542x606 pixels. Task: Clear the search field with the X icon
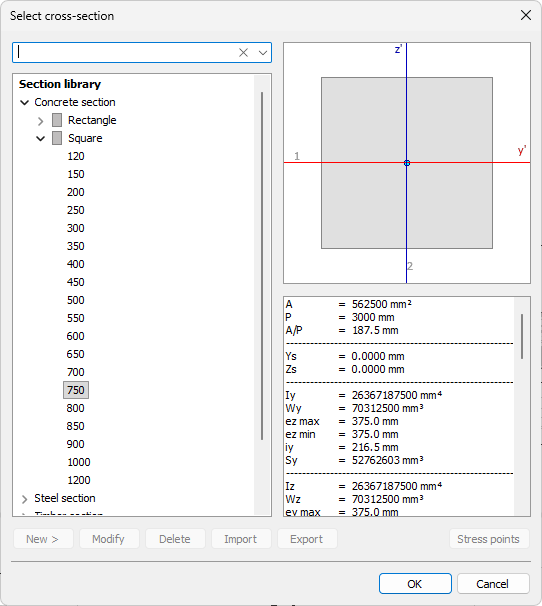point(243,53)
